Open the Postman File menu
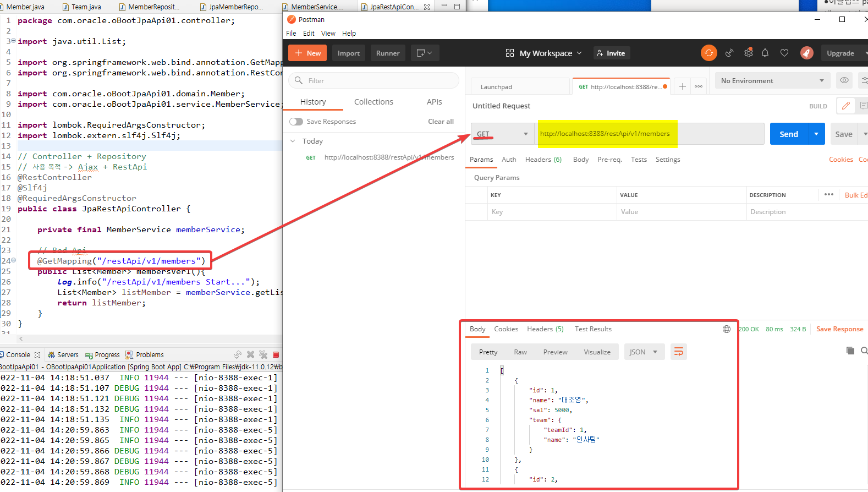The height and width of the screenshot is (492, 868). [x=291, y=33]
